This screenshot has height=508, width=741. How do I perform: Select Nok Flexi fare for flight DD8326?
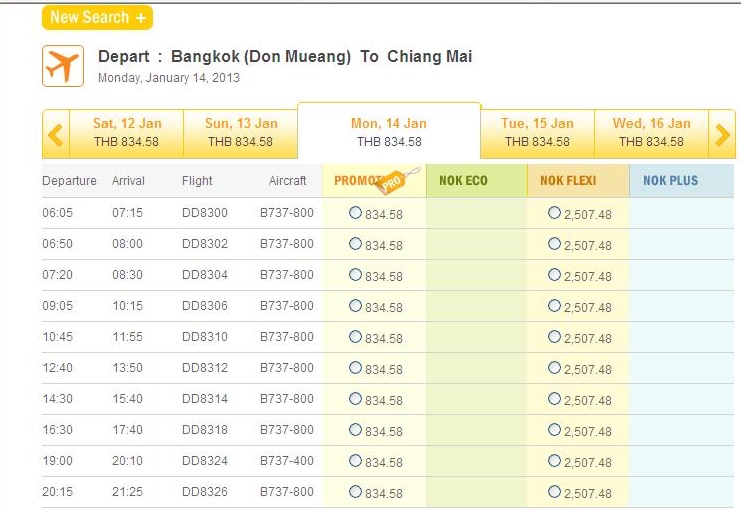tap(554, 492)
